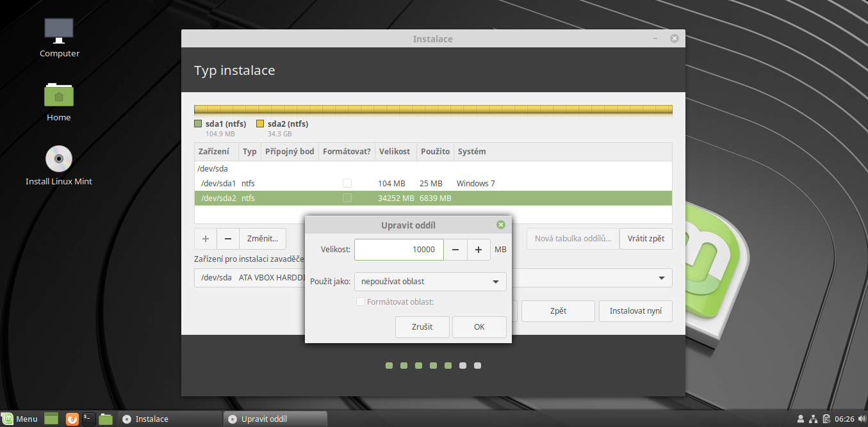Screen dimensions: 868x427
Task: Click the Zařízení column header
Action: (217, 152)
